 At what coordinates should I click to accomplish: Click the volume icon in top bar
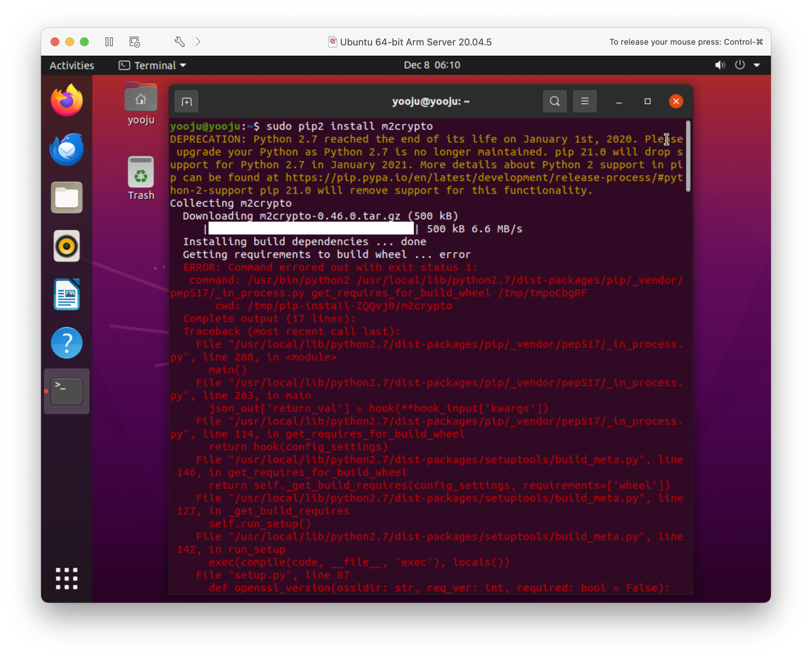pos(720,65)
